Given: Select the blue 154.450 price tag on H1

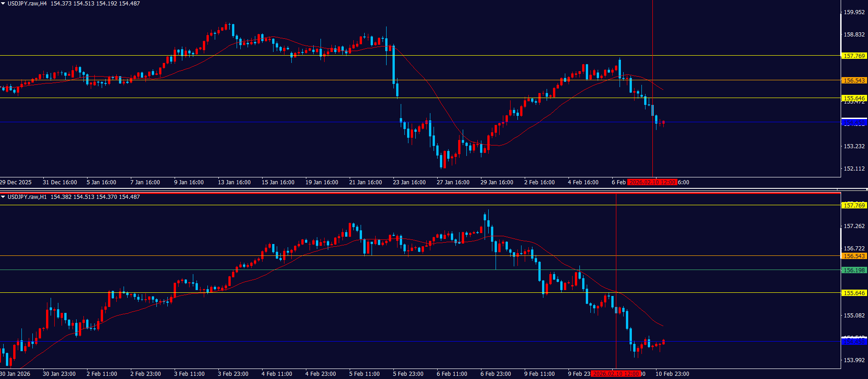Looking at the screenshot, I should [853, 342].
